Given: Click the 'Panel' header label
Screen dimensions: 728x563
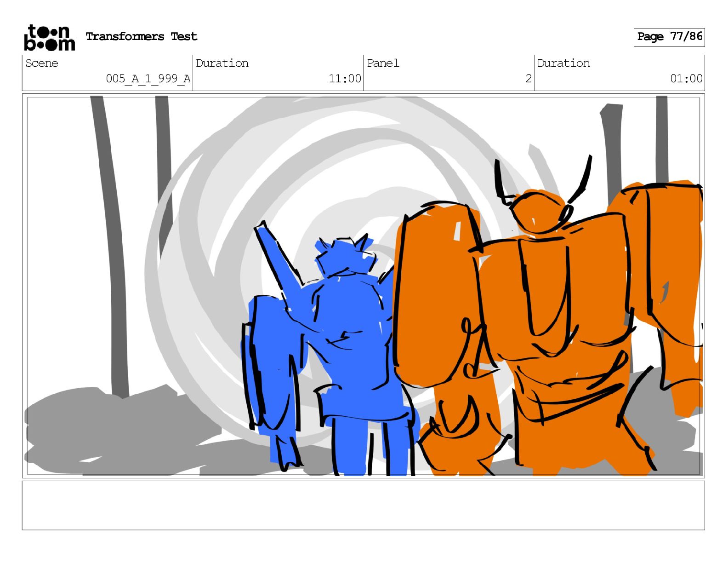Looking at the screenshot, I should tap(383, 63).
